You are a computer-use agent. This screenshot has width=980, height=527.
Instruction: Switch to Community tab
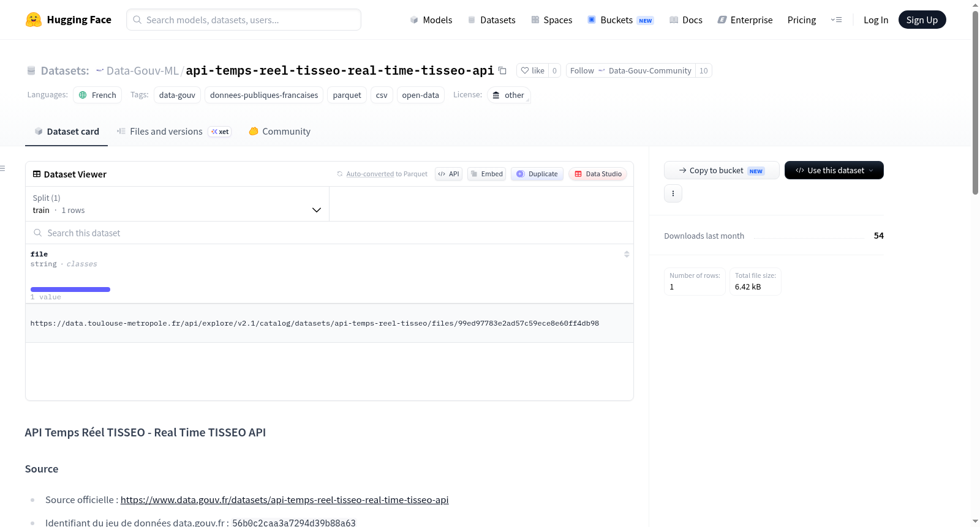[280, 132]
